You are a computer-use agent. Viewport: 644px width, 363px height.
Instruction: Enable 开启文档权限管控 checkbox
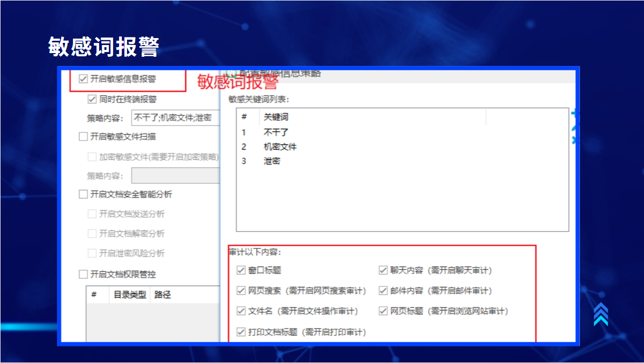coord(83,274)
